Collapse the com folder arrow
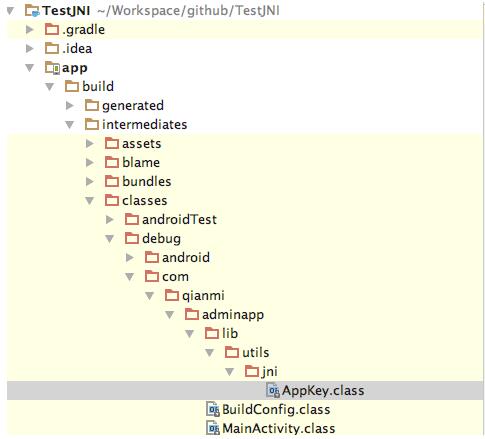Screen dimensions: 485x439 pyautogui.click(x=130, y=277)
